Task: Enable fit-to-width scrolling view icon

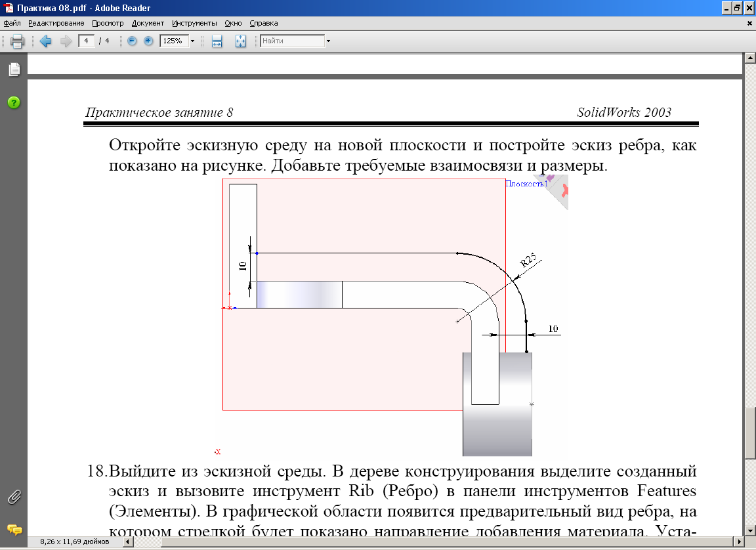Action: pos(217,41)
